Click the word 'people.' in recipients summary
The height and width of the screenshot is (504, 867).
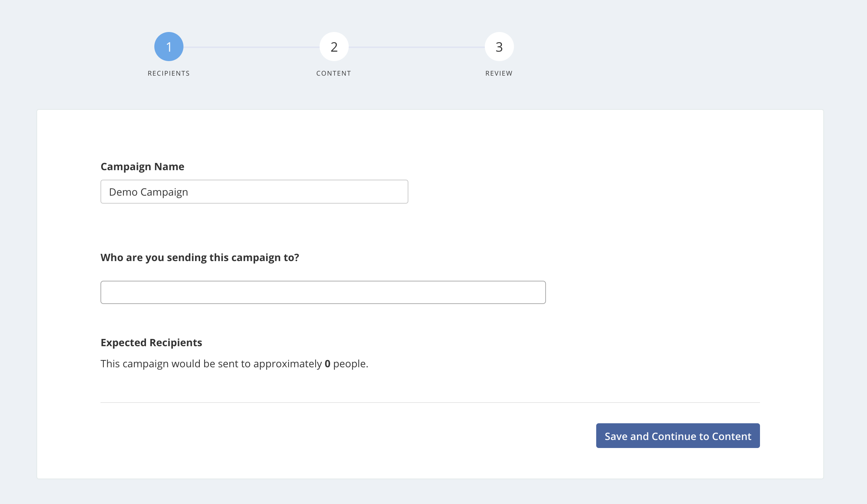tap(351, 364)
